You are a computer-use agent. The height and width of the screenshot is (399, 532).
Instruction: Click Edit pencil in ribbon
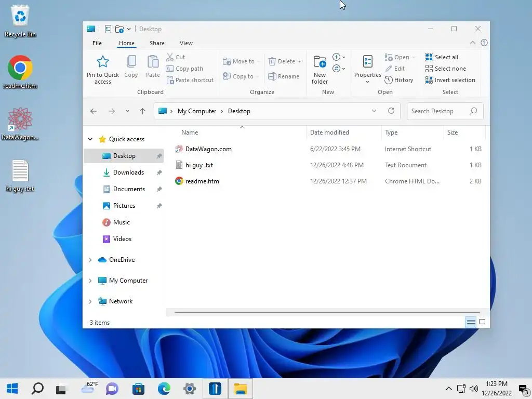[395, 69]
